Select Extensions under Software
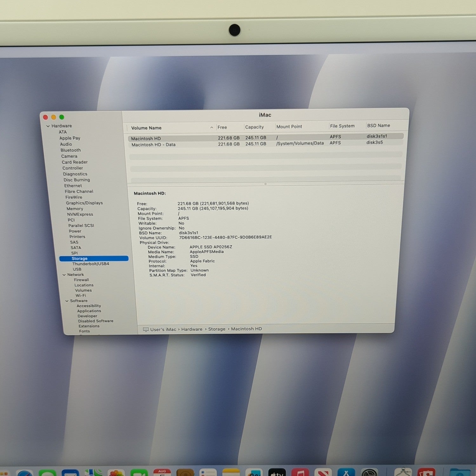Viewport: 476px width, 476px height. 89,326
